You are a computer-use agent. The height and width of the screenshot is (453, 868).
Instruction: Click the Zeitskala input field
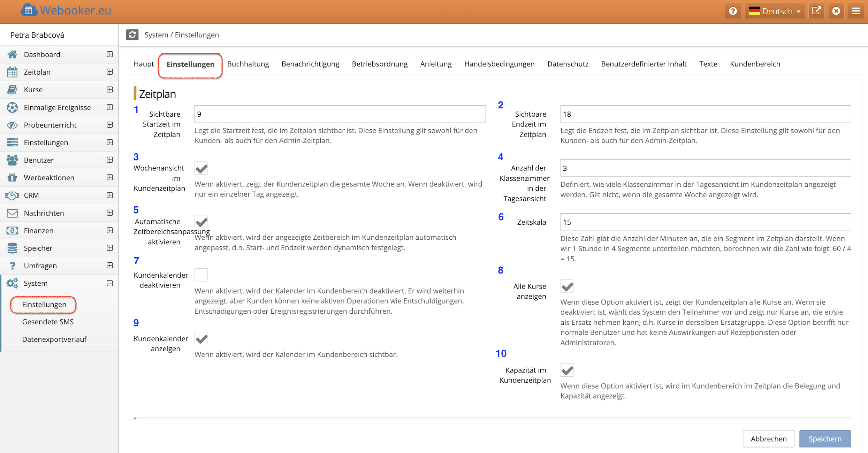point(705,222)
